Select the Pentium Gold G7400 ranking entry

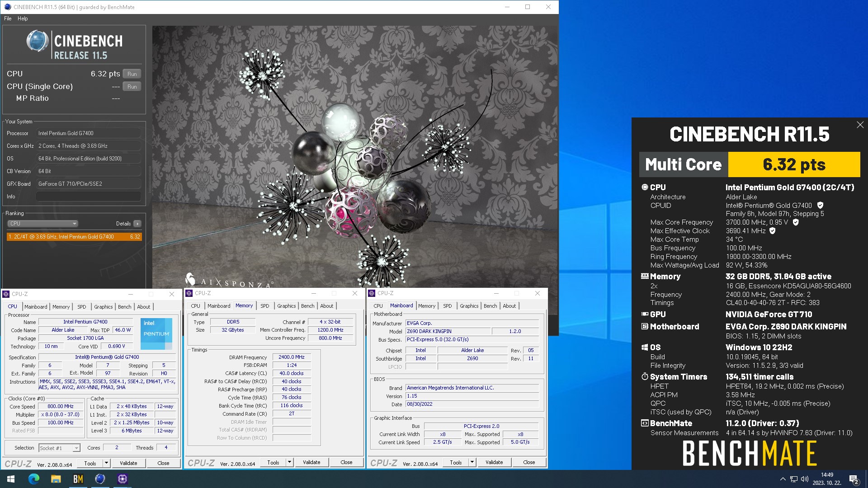(x=74, y=237)
